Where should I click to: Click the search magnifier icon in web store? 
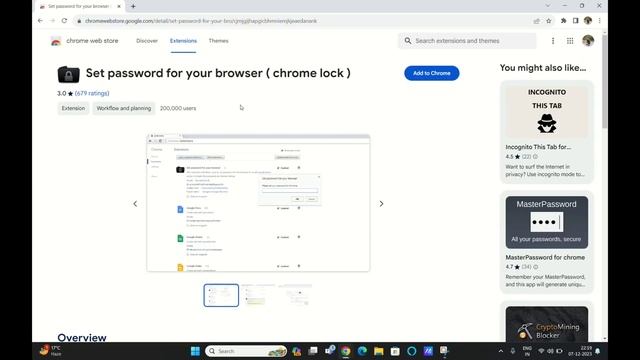coord(408,41)
